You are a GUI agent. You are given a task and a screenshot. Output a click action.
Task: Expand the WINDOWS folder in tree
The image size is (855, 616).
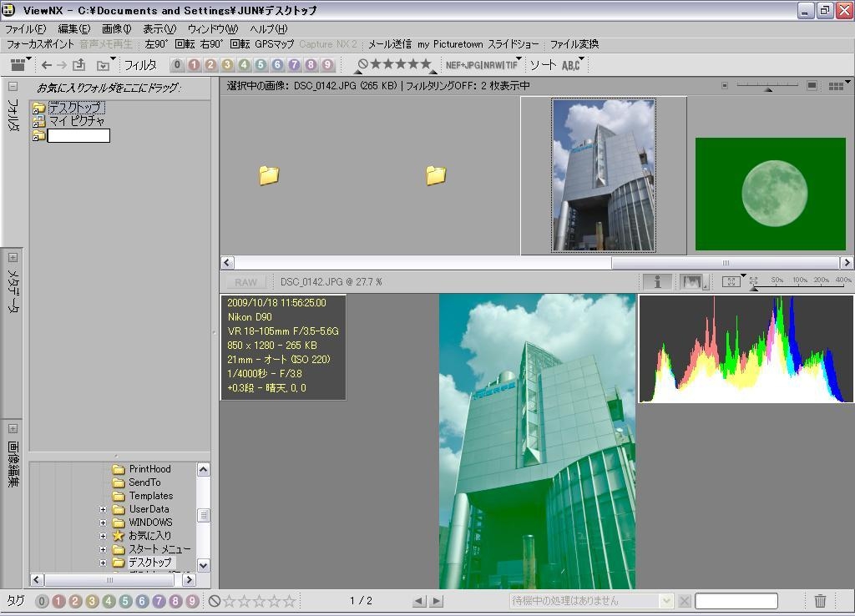click(104, 523)
